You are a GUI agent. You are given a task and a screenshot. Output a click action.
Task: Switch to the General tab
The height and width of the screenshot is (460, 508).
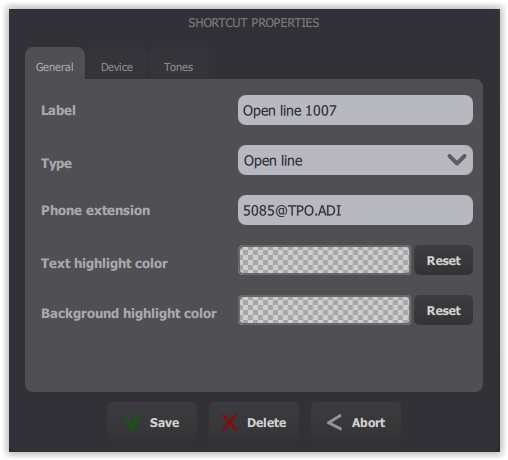55,64
